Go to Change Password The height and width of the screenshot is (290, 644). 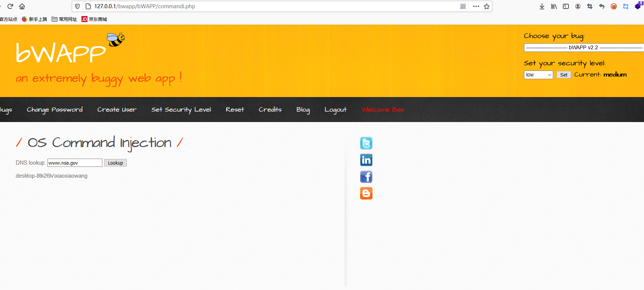(x=55, y=110)
